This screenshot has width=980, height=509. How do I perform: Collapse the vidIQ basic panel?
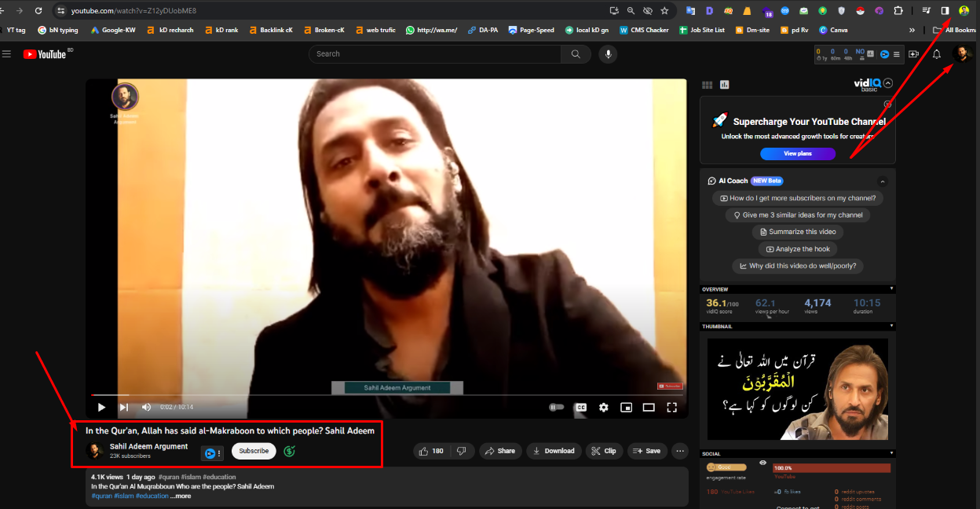(x=888, y=83)
